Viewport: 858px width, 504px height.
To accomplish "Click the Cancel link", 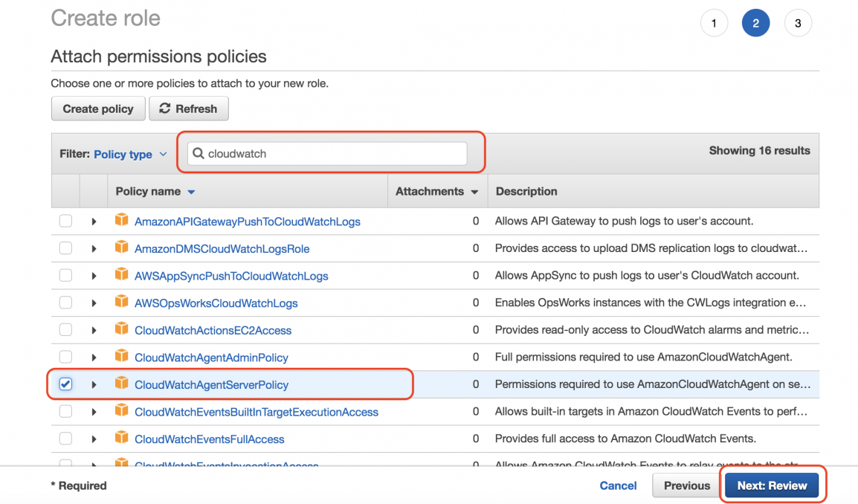I will 618,485.
